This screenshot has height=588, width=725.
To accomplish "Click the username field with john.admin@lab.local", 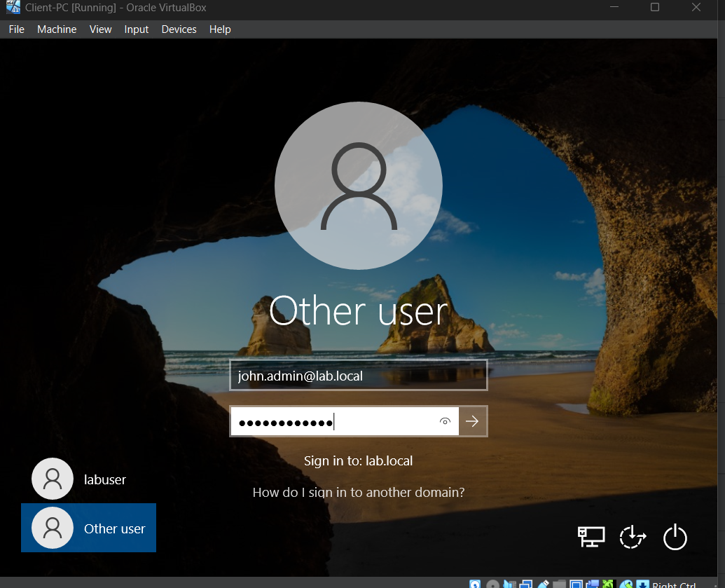I will (x=359, y=375).
